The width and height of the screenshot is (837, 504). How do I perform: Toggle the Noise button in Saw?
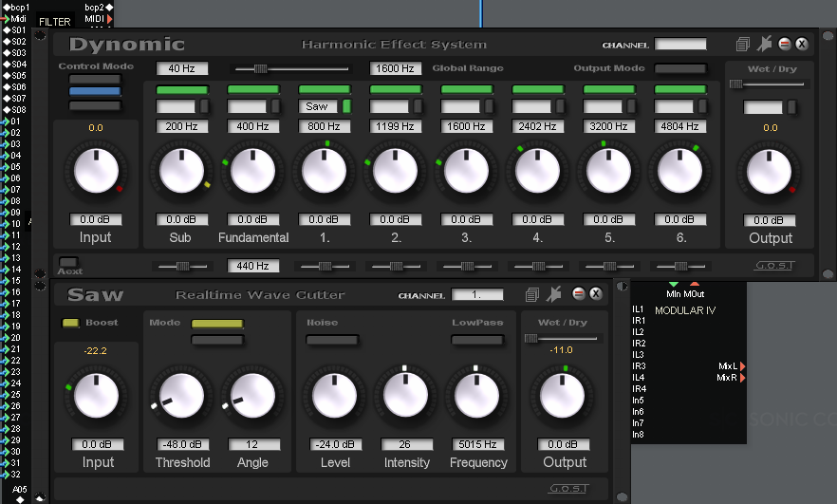coord(331,340)
